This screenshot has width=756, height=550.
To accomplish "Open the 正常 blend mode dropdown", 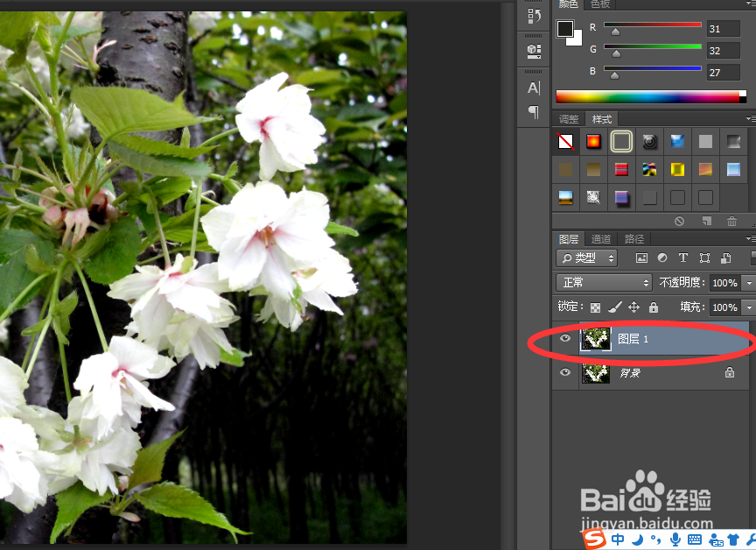I will 604,283.
